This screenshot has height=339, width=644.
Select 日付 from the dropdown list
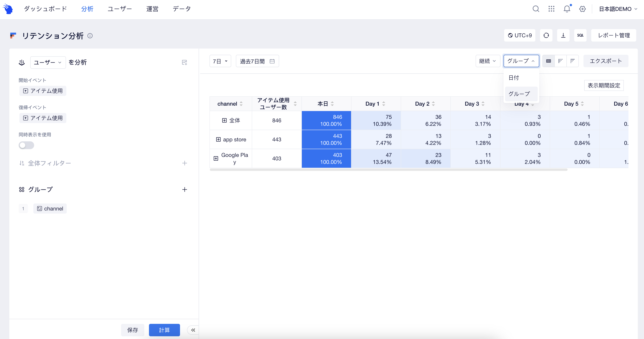(x=521, y=78)
